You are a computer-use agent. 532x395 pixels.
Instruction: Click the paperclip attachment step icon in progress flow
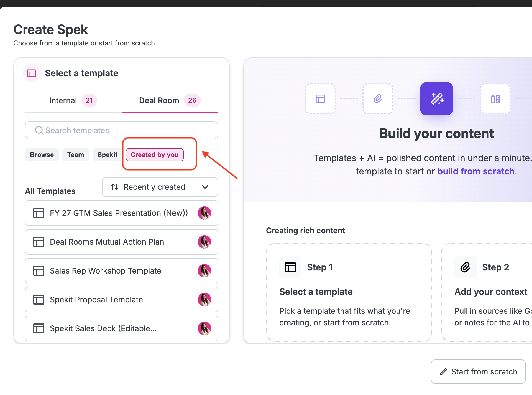coord(378,99)
